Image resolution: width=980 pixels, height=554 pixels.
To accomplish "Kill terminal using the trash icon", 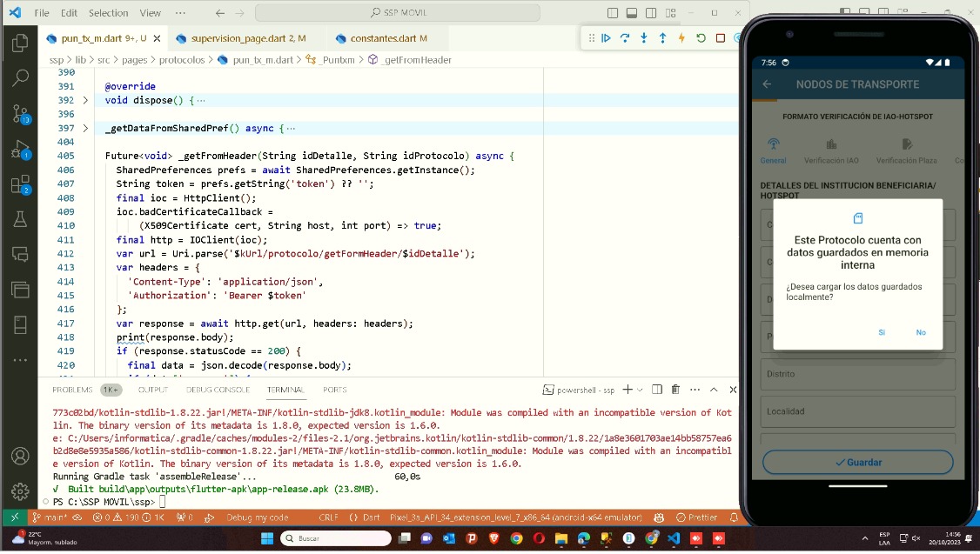I will 675,390.
